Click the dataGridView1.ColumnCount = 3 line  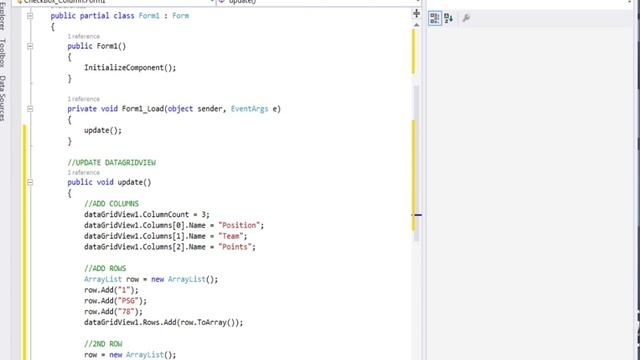(147, 215)
